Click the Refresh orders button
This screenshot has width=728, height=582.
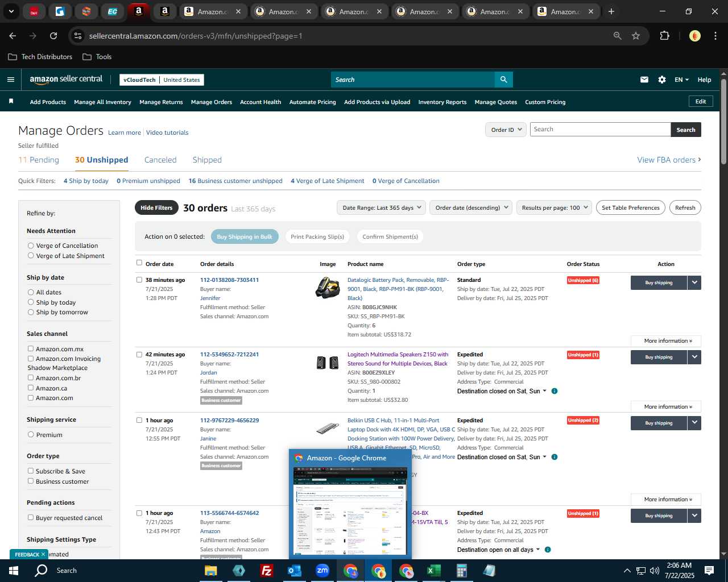(685, 207)
